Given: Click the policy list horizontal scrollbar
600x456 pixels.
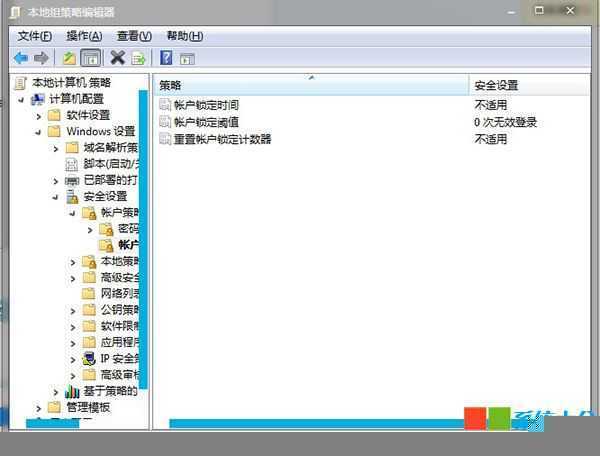Looking at the screenshot, I should [x=316, y=423].
